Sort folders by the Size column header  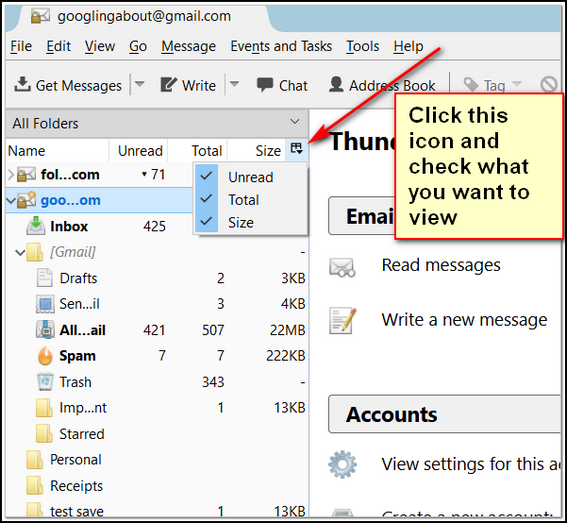pyautogui.click(x=256, y=150)
